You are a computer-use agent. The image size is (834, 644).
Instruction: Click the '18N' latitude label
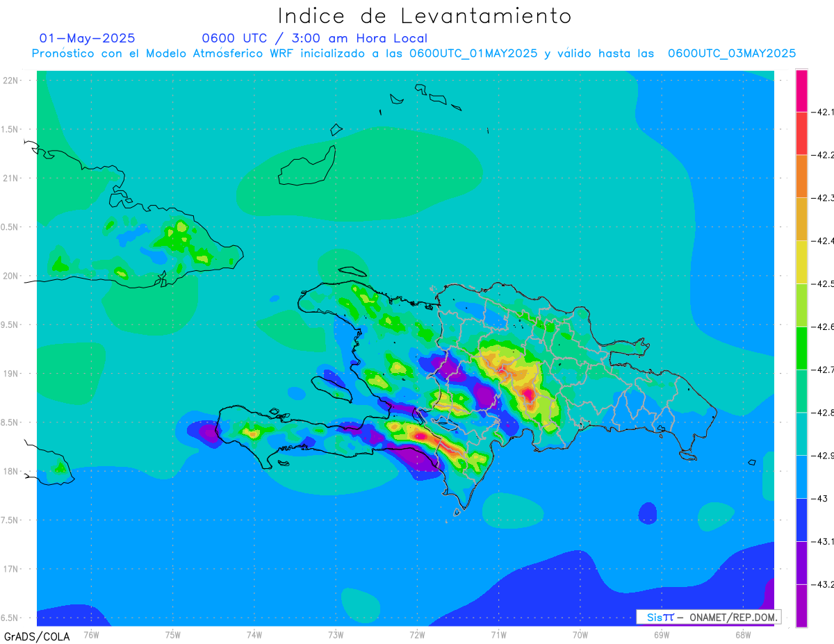[x=10, y=472]
